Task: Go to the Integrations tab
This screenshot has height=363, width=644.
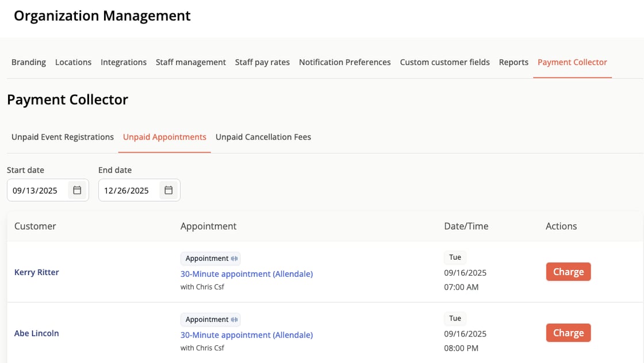Action: point(124,62)
